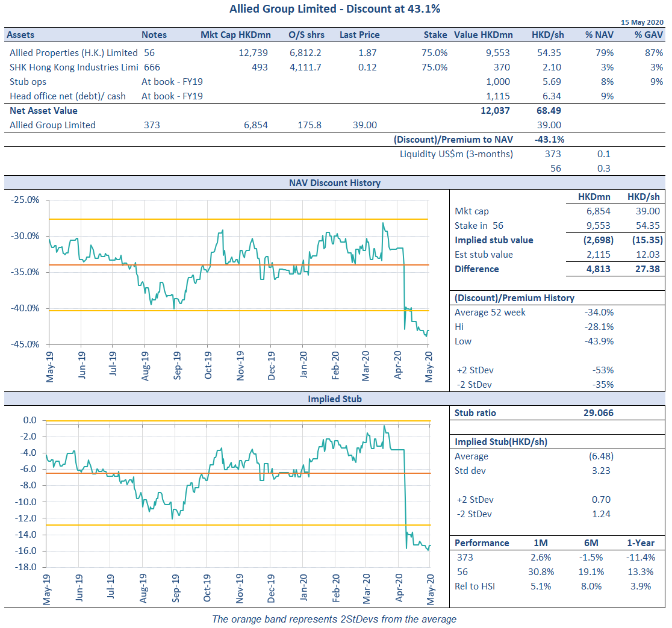Click the orange band footnote text
The height and width of the screenshot is (628, 672).
tap(334, 619)
